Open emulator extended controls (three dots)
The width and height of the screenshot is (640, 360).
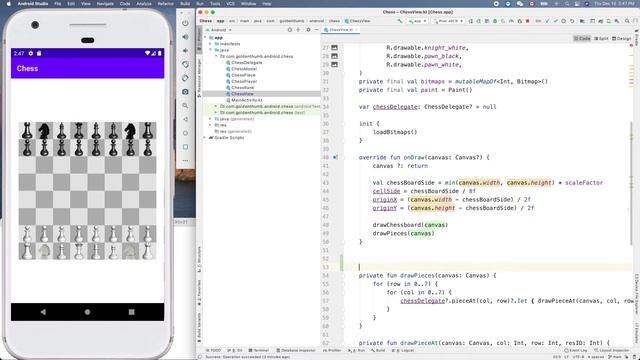pyautogui.click(x=185, y=160)
